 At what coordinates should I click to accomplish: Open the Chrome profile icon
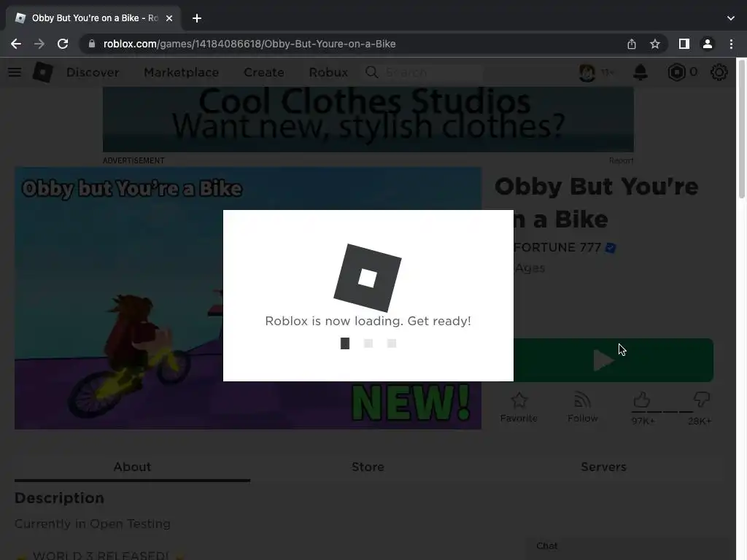(708, 44)
